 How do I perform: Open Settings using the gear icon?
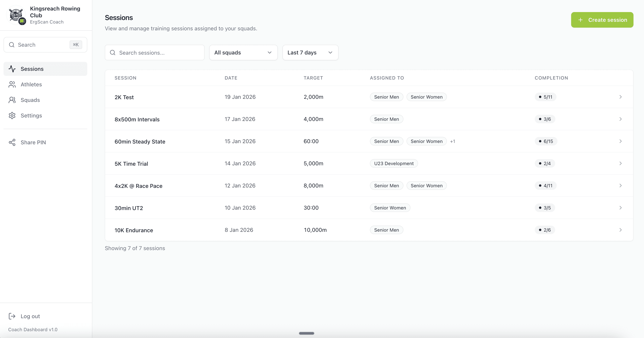pyautogui.click(x=12, y=115)
